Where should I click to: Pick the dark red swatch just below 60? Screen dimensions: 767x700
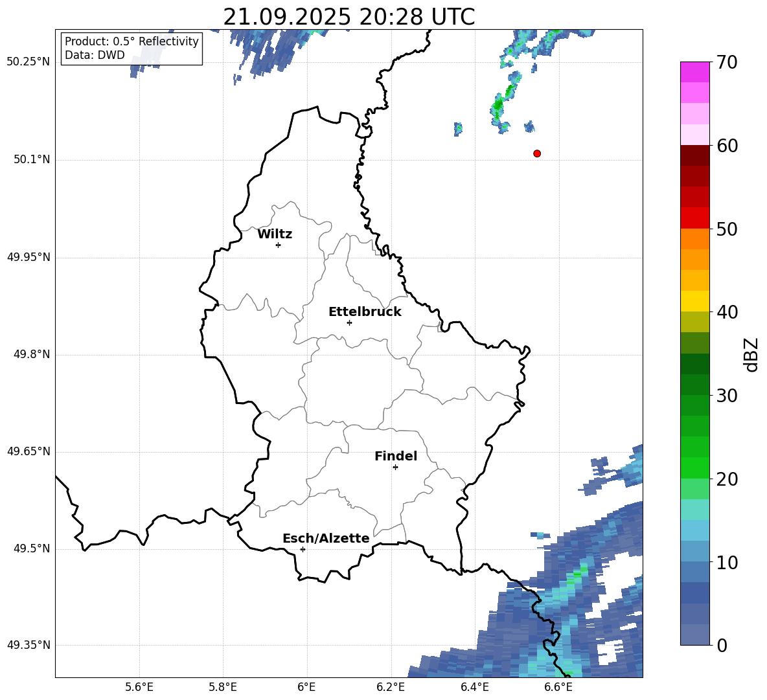tap(695, 155)
